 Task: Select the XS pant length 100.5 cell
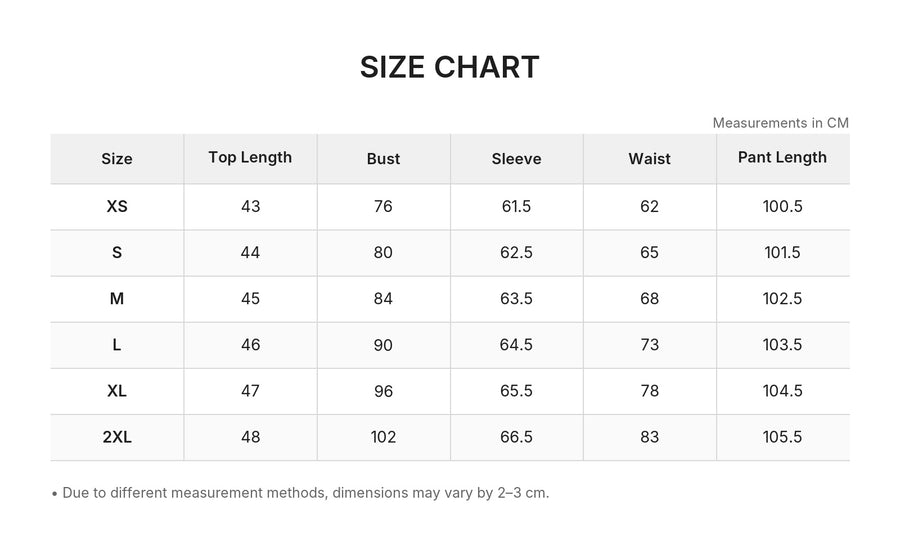tap(783, 207)
